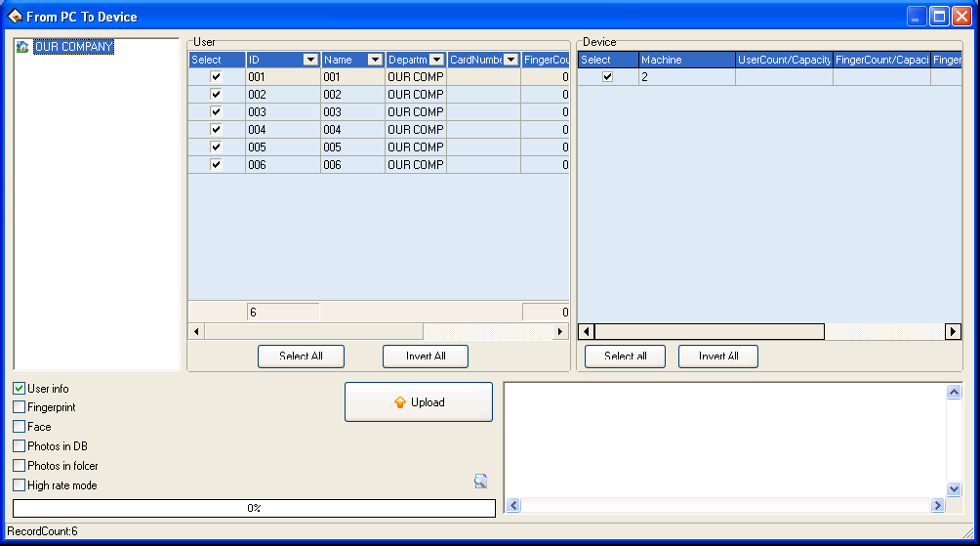The height and width of the screenshot is (546, 980).
Task: Tick the Face checkbox
Action: point(20,427)
